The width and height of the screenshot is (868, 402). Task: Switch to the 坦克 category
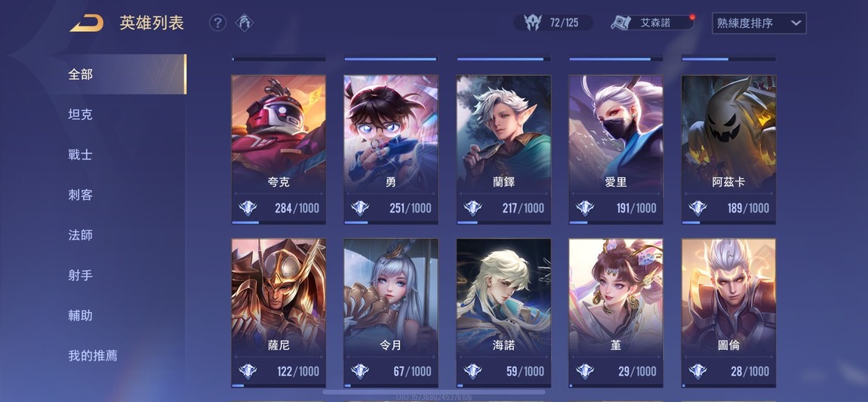coord(80,114)
